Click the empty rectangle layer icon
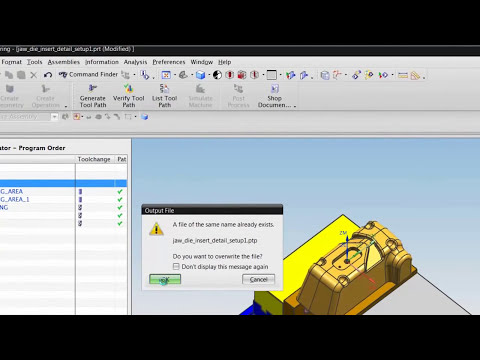Viewport: 480px width, 360px height. click(272, 75)
